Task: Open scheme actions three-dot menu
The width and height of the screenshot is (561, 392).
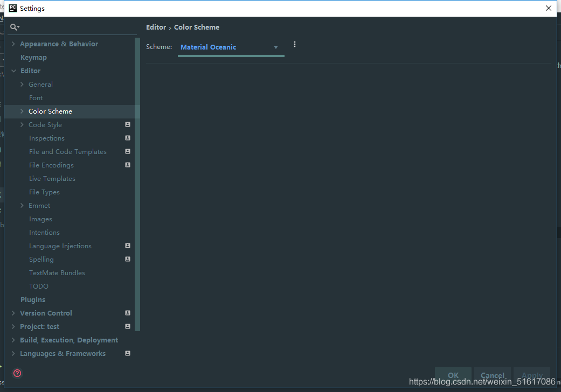Action: click(x=294, y=44)
